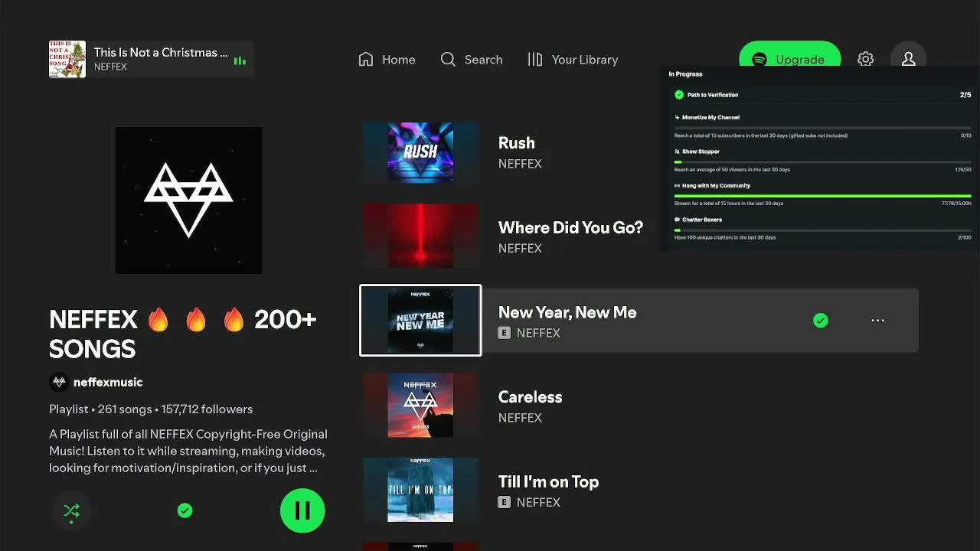Viewport: 980px width, 551px height.
Task: Toggle liked checkmark on New Year, New Me
Action: [x=821, y=321]
